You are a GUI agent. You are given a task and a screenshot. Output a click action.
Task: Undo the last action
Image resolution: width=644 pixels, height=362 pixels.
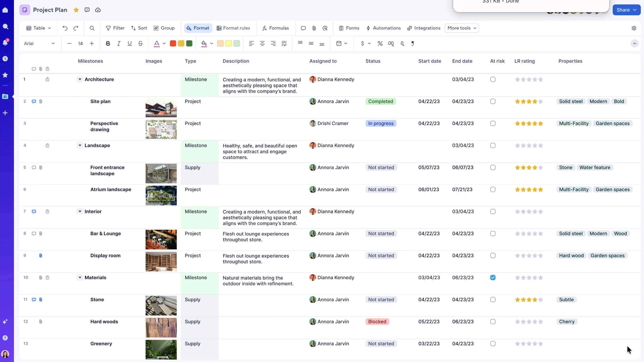click(65, 28)
